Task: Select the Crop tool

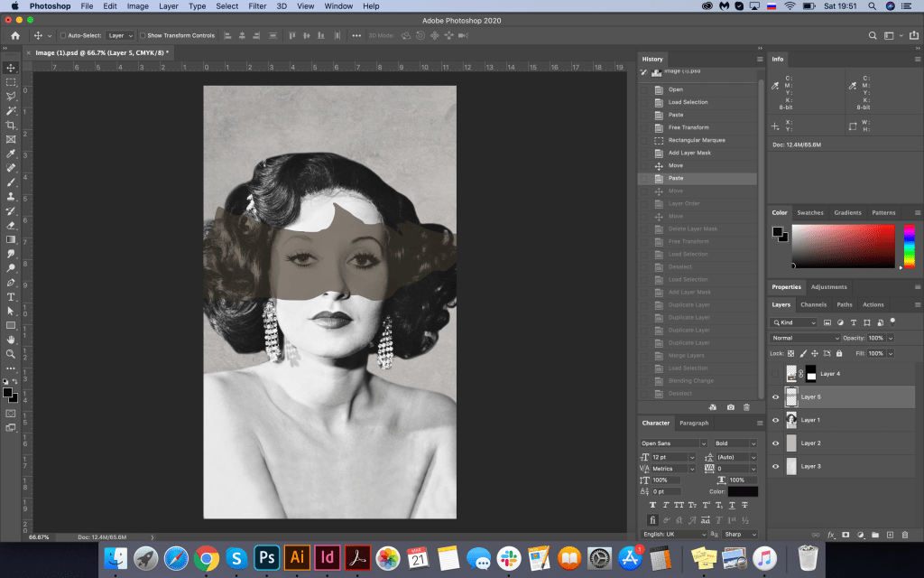Action: pos(11,125)
